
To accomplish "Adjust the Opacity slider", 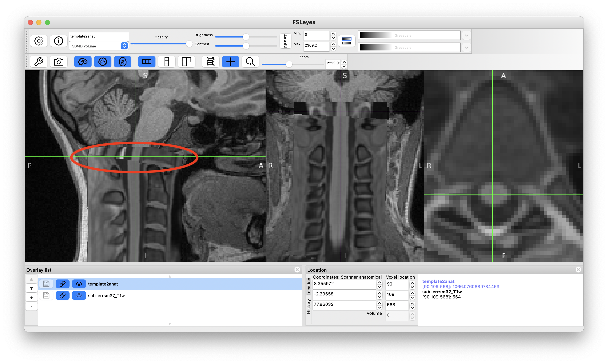I will (x=189, y=44).
